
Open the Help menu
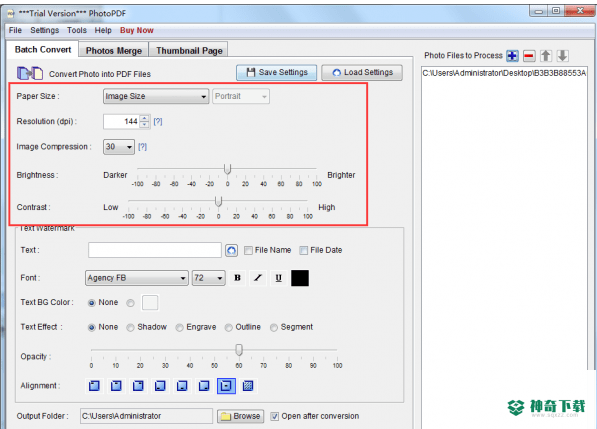tap(103, 30)
